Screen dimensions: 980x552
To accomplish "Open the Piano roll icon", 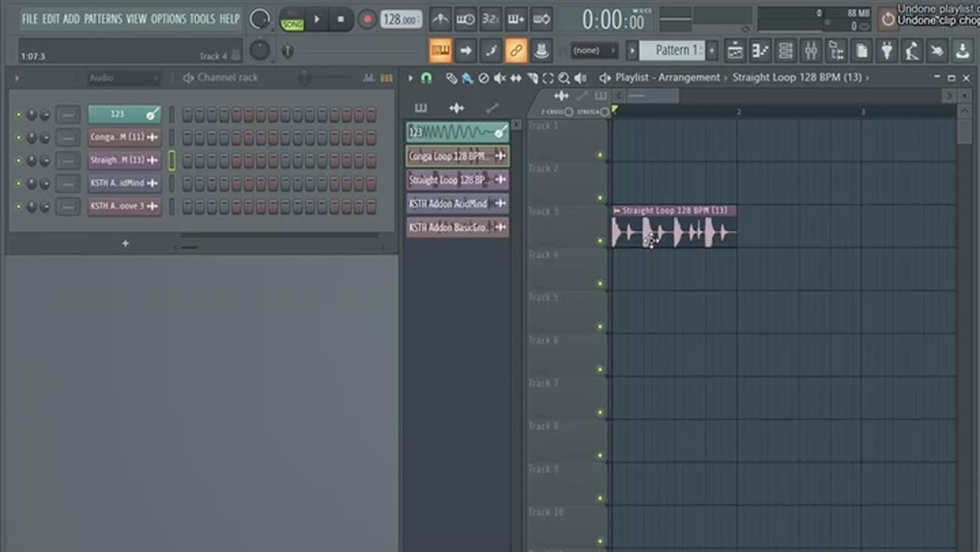I will tap(760, 51).
